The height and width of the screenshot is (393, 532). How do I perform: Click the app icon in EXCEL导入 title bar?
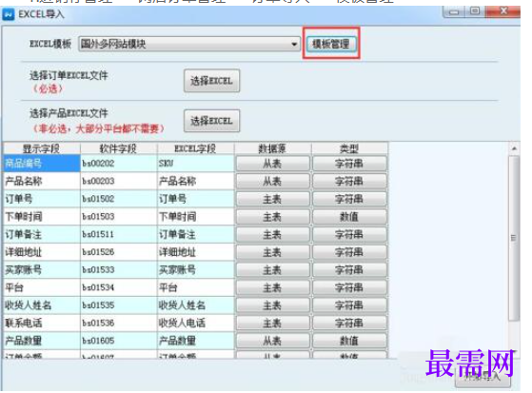click(x=9, y=14)
